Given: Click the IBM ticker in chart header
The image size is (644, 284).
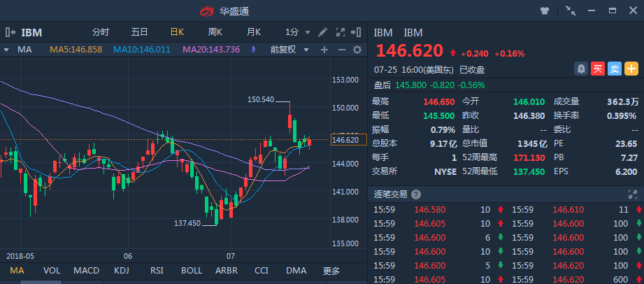Looking at the screenshot, I should [31, 32].
